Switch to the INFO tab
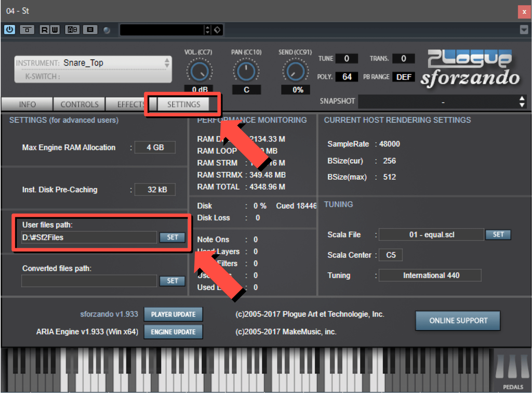Screen dimensions: 532x393 pos(27,104)
